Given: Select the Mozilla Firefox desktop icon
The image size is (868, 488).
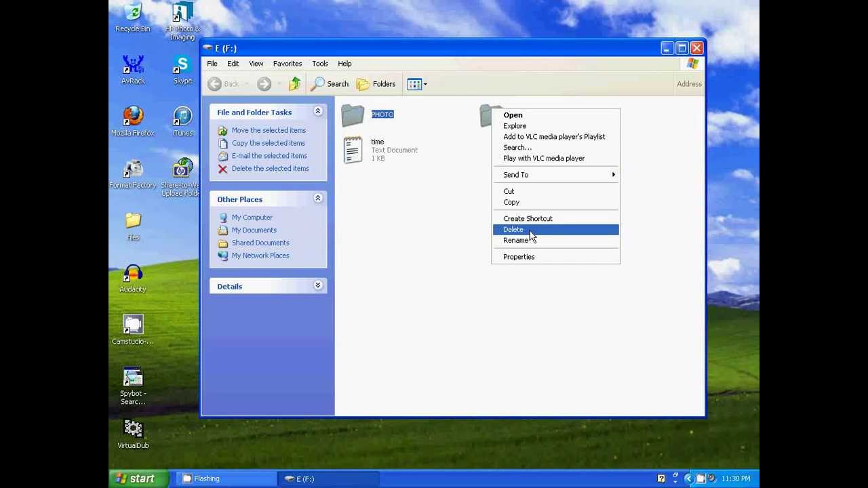Looking at the screenshot, I should [133, 122].
